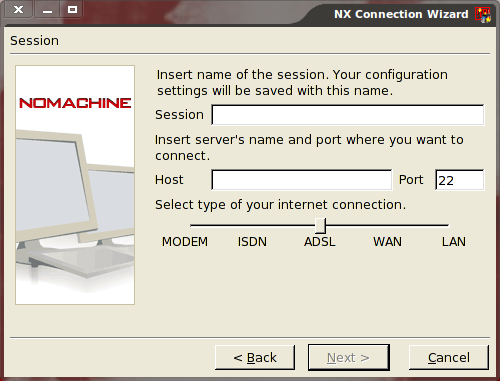This screenshot has width=500, height=381.
Task: Click the ADSL label under slider
Action: click(x=320, y=242)
